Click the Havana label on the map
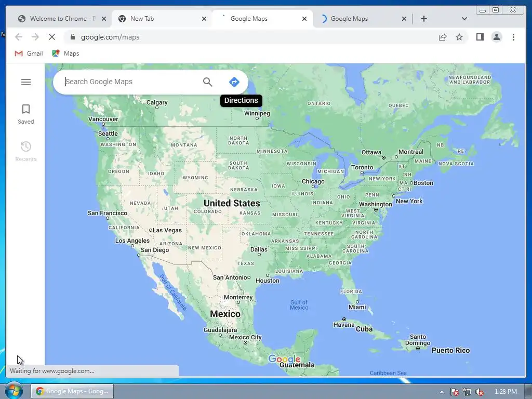This screenshot has height=399, width=532. click(344, 325)
